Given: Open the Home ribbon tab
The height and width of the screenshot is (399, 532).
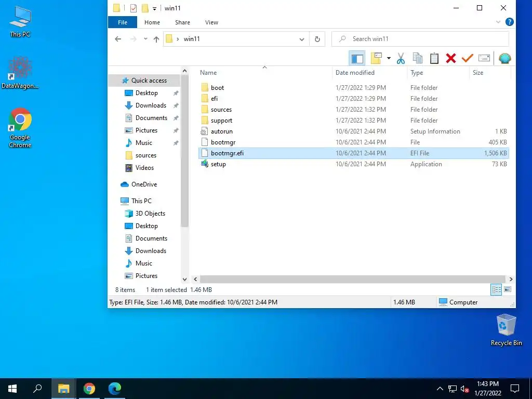Looking at the screenshot, I should tap(152, 22).
